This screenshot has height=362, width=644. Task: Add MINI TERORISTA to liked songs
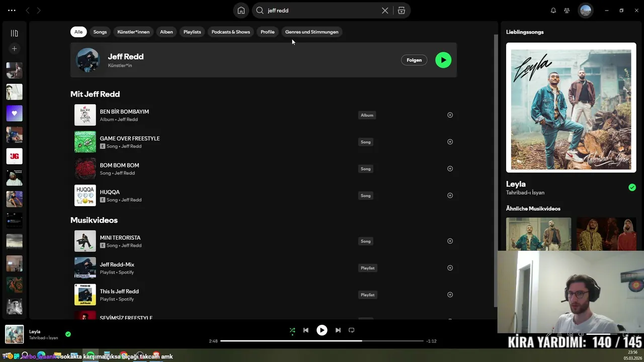click(450, 241)
